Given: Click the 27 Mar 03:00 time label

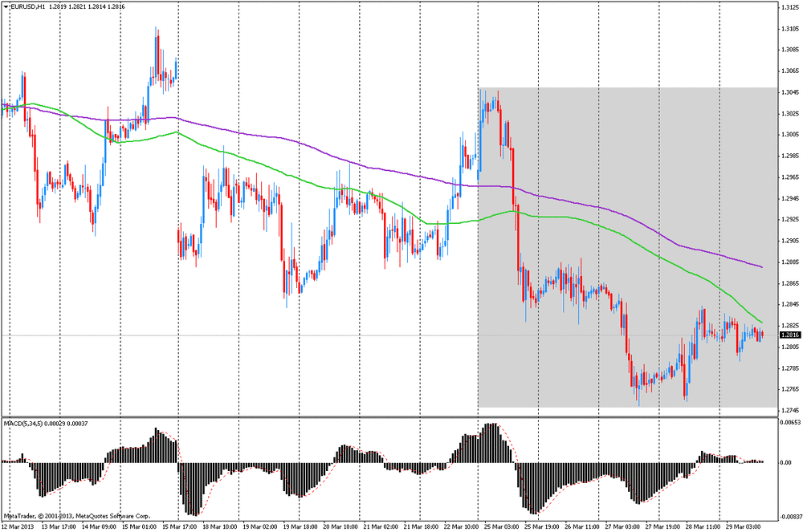Looking at the screenshot, I should (622, 526).
